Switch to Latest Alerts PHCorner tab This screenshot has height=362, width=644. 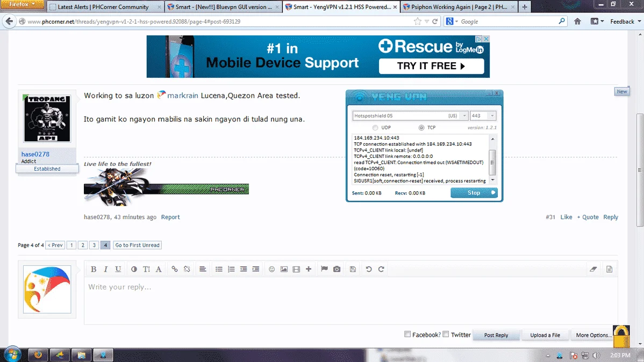pos(105,7)
